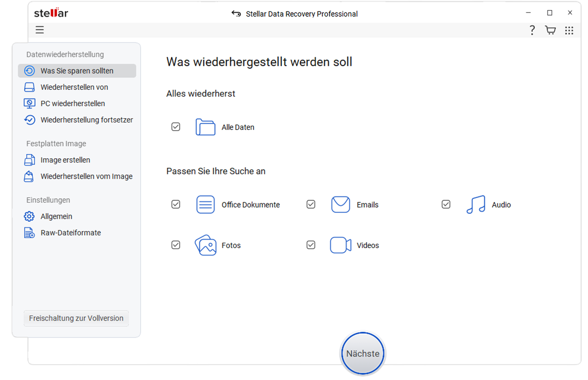Viewport: 588px width, 380px height.
Task: Open 'Wiederherstellung fortsetzen' resume icon
Action: click(x=28, y=120)
